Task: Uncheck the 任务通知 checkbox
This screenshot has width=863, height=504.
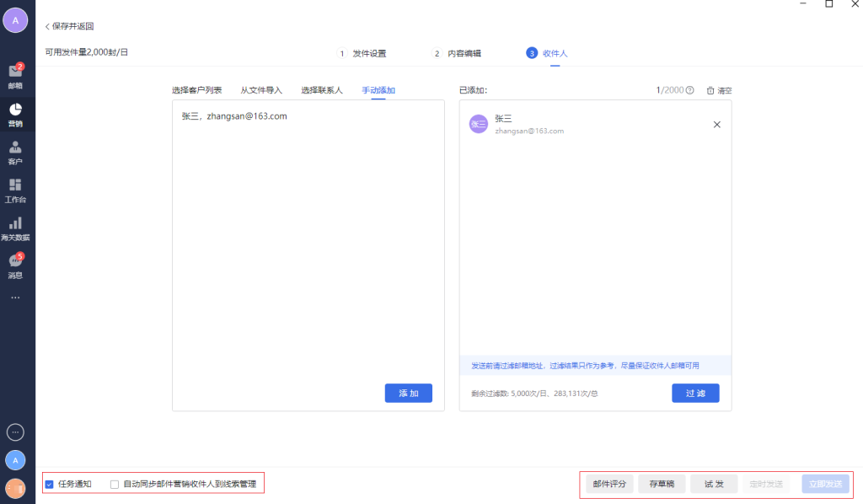Action: point(50,485)
